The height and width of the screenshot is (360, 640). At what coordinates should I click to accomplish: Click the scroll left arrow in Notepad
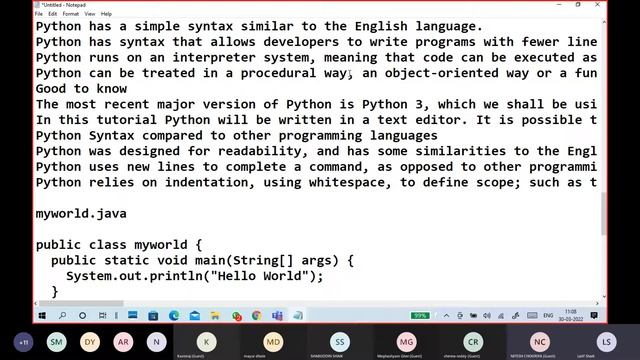point(36,303)
